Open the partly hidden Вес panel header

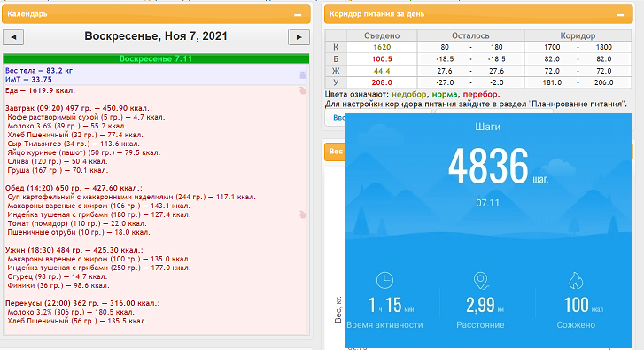335,152
